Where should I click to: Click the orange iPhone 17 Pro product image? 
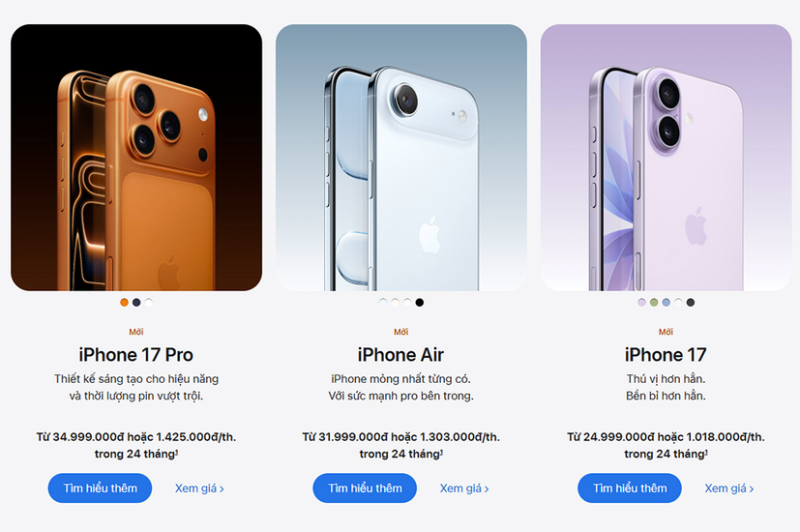[136, 158]
